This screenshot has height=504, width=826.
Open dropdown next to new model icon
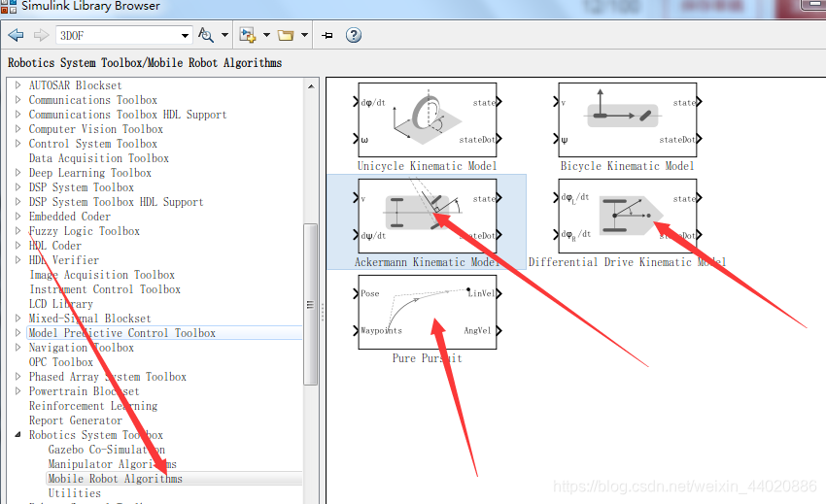266,35
